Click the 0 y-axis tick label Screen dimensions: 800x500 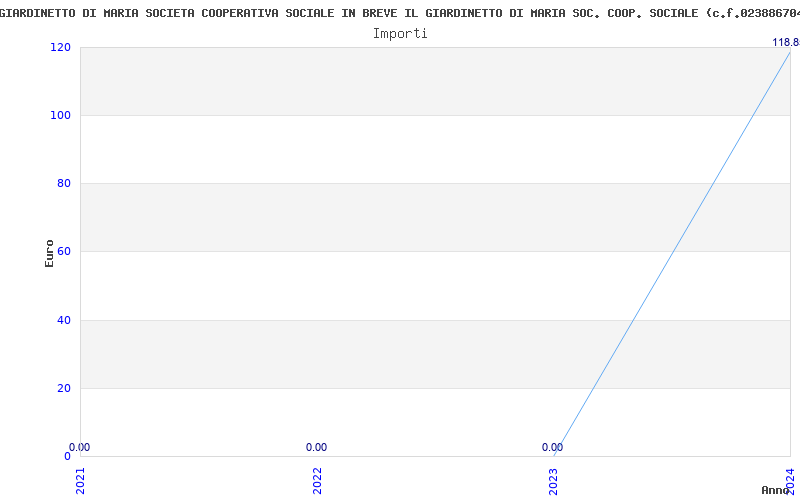click(x=67, y=456)
